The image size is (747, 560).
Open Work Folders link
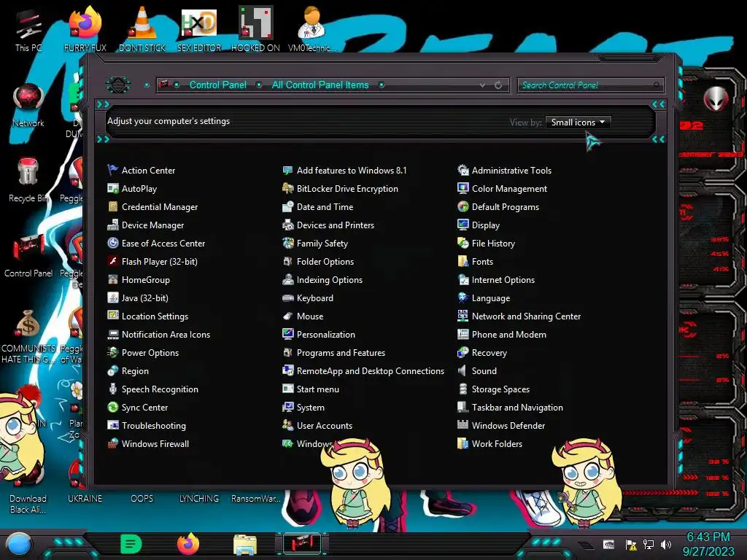pyautogui.click(x=497, y=444)
